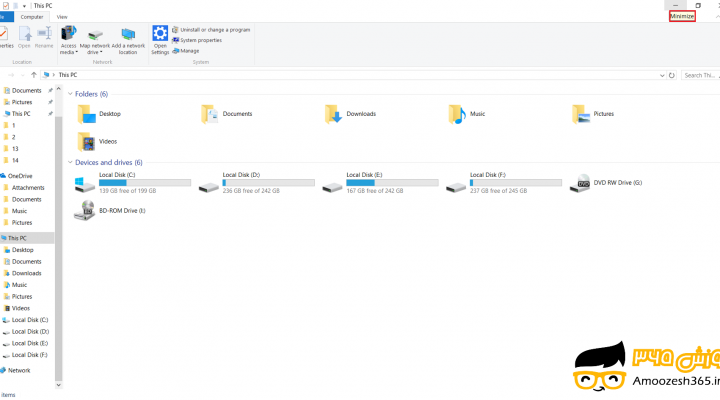Open Videos under This PC tree
This screenshot has height=400, width=720.
coord(21,308)
